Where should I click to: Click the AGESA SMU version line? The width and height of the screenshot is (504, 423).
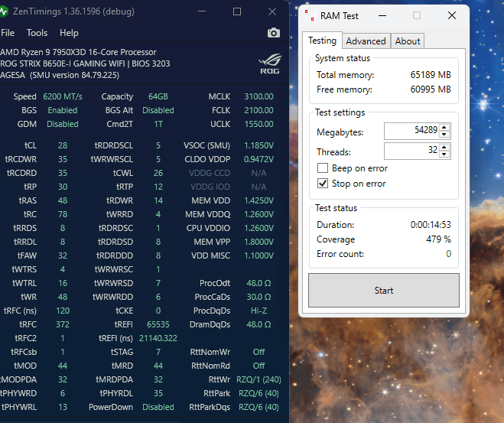coord(60,75)
